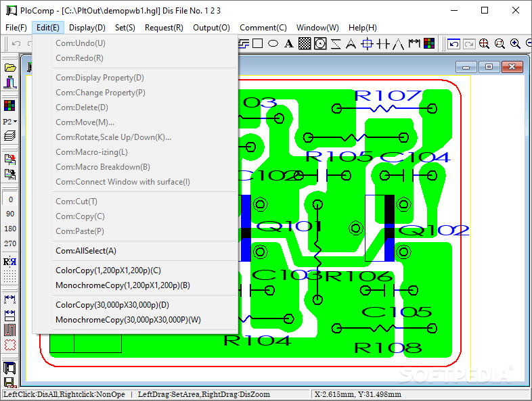Select the distance dimension arrow tool
Screen dimensions: 532x401
414,43
